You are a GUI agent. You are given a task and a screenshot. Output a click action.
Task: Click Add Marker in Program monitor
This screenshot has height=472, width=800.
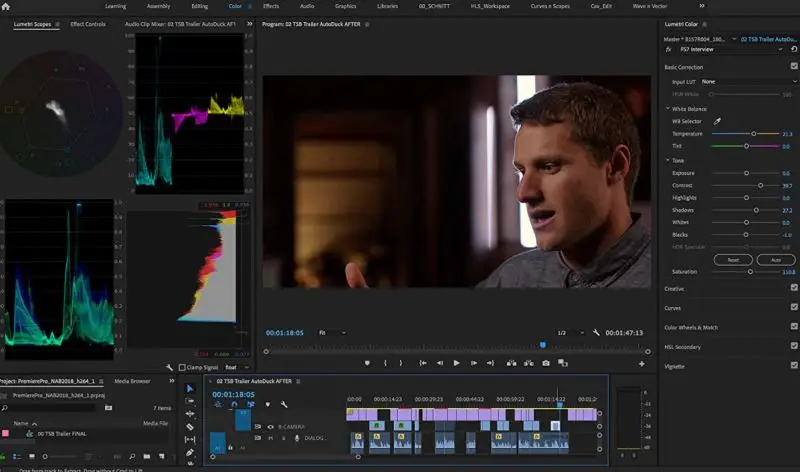pos(367,363)
